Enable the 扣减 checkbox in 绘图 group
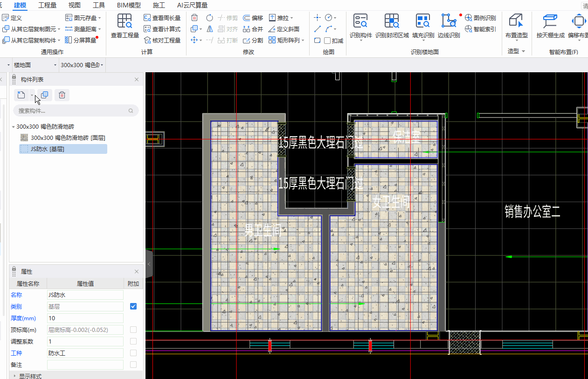This screenshot has height=379, width=588. (327, 41)
